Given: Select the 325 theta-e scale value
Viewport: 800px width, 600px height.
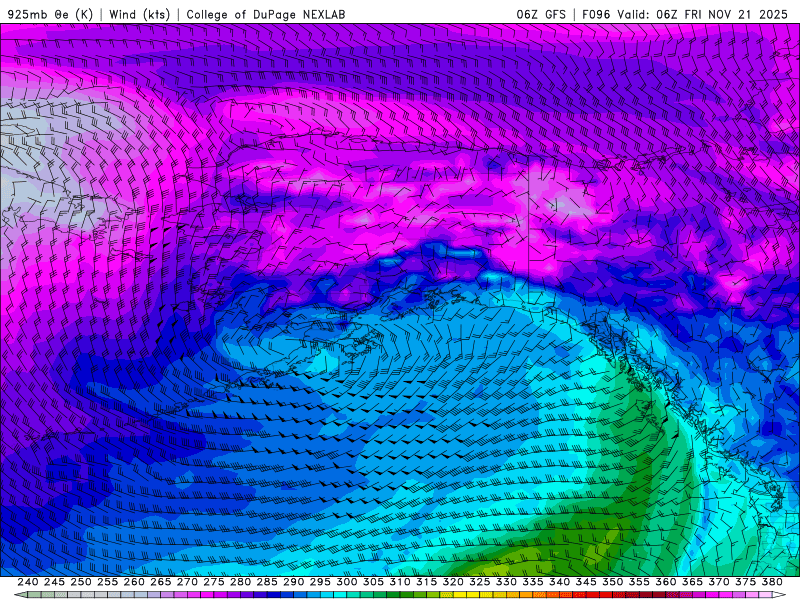Looking at the screenshot, I should pyautogui.click(x=480, y=582).
